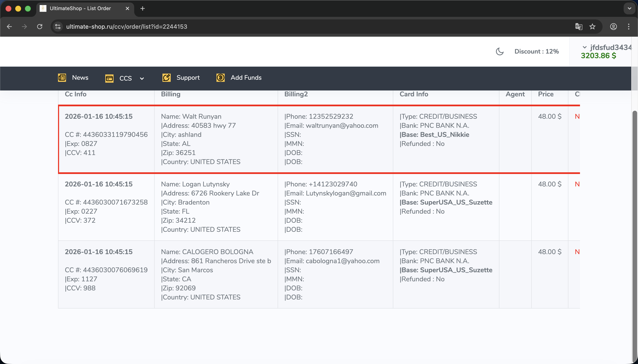Viewport: 638px width, 364px height.
Task: Select the UltimateShop - List Order tab
Action: point(80,8)
